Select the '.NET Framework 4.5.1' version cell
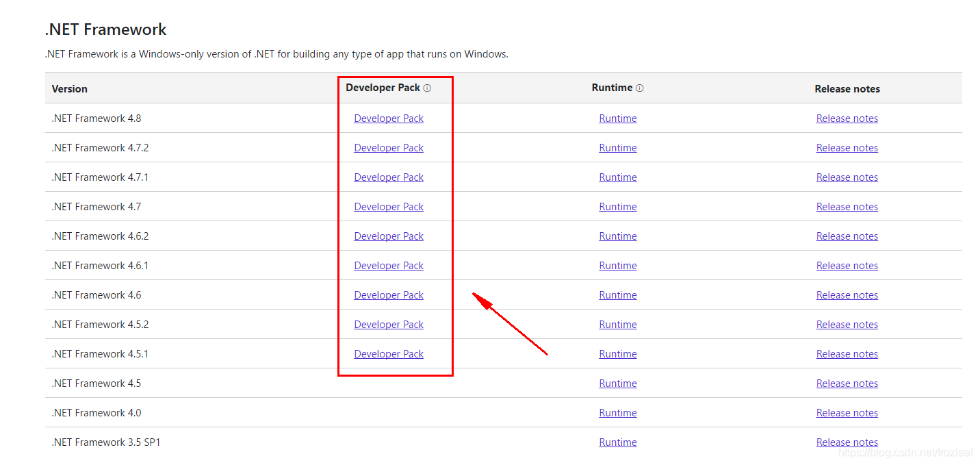The height and width of the screenshot is (465, 980). pos(100,354)
